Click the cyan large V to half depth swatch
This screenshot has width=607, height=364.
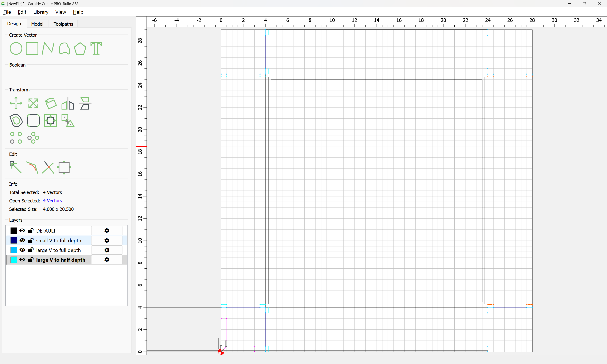click(x=14, y=260)
